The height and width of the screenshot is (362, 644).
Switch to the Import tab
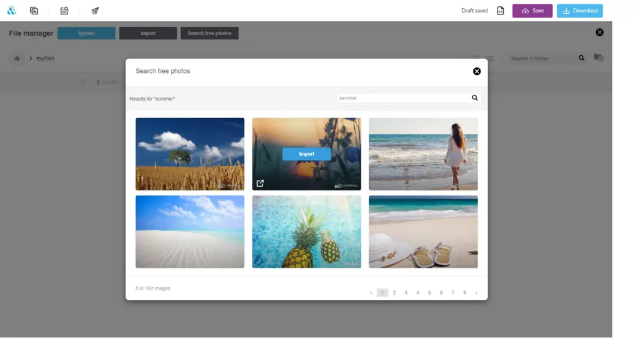tap(148, 33)
